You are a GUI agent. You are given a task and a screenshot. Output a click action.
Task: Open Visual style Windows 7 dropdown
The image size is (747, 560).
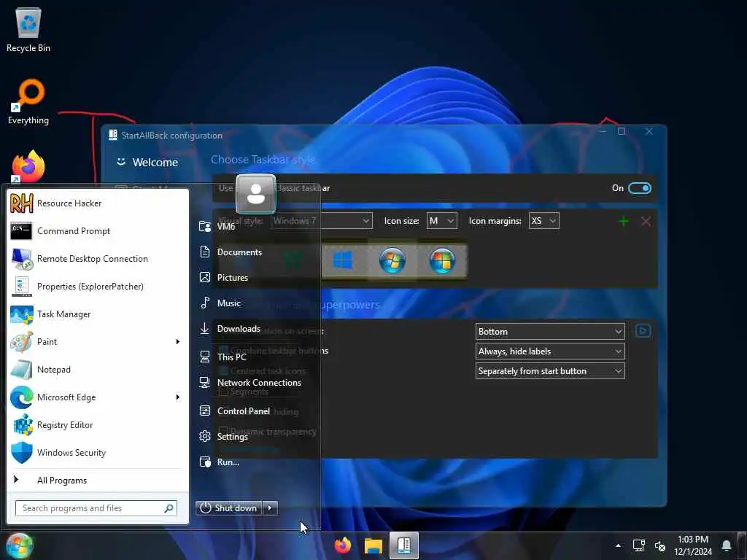[x=322, y=221]
